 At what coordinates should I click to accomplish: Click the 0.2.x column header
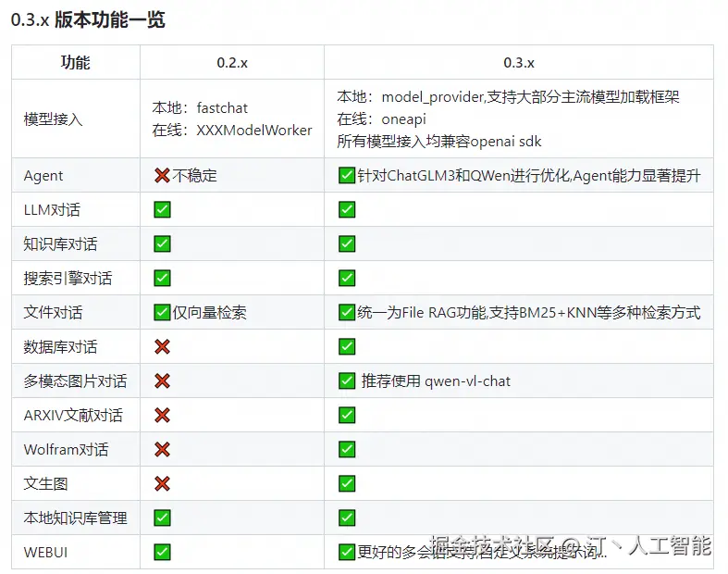(232, 63)
